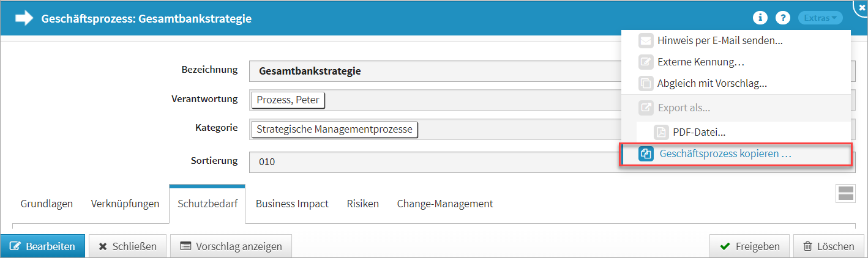Toggle the split layout view icon
868x258 pixels.
point(845,194)
